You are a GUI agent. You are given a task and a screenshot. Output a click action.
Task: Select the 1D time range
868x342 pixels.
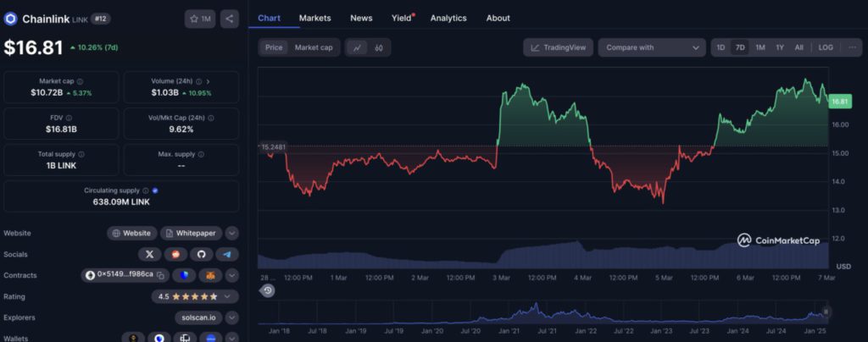pos(721,47)
